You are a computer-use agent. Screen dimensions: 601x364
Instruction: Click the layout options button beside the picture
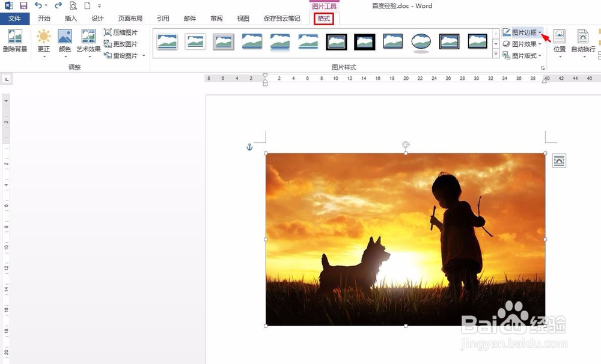pos(559,160)
